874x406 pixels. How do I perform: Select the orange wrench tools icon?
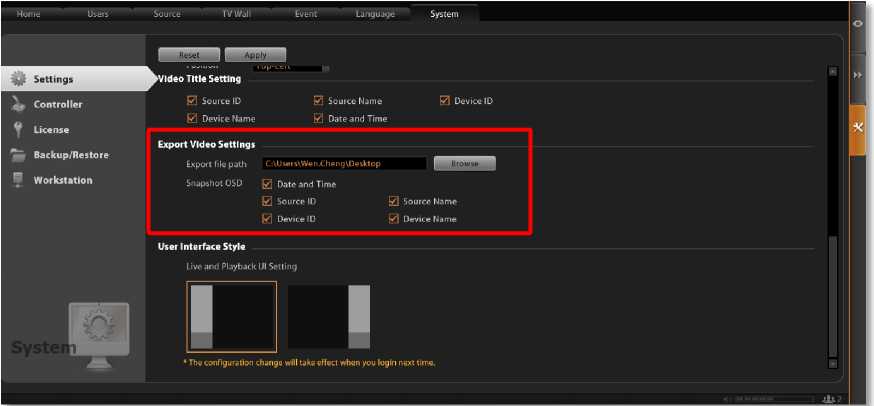pos(858,127)
